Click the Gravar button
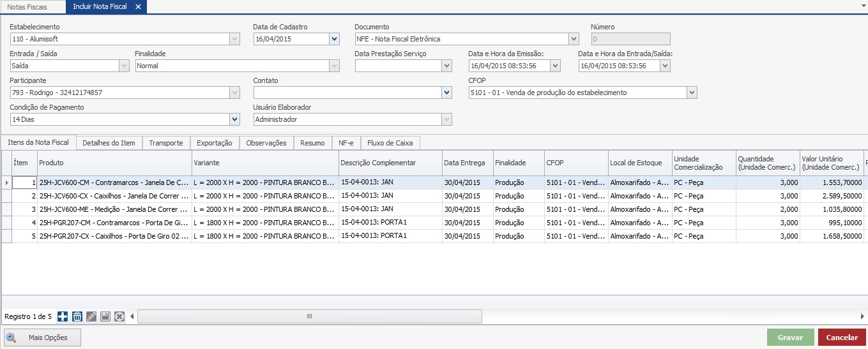The width and height of the screenshot is (868, 349). pos(790,338)
